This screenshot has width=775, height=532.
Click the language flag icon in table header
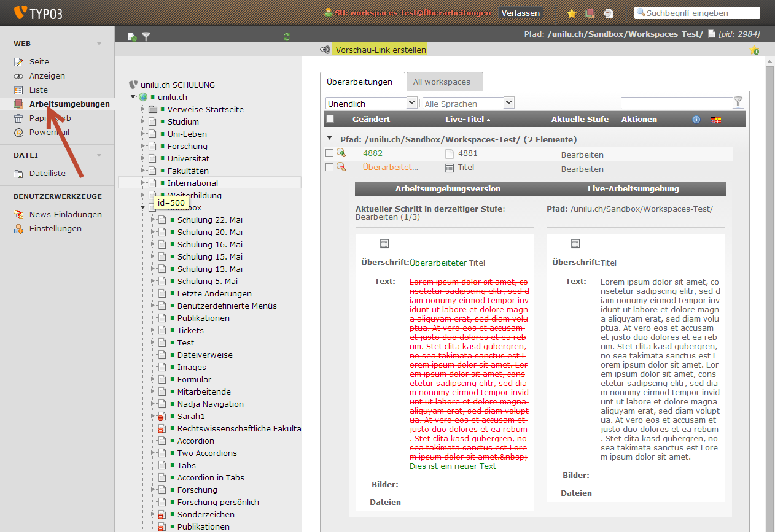tap(716, 120)
